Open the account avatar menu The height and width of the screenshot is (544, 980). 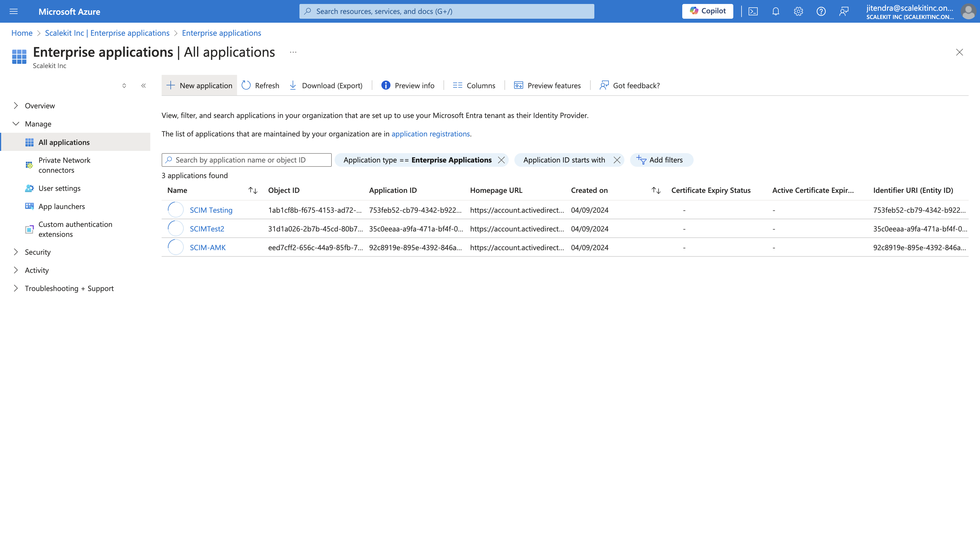coord(968,11)
